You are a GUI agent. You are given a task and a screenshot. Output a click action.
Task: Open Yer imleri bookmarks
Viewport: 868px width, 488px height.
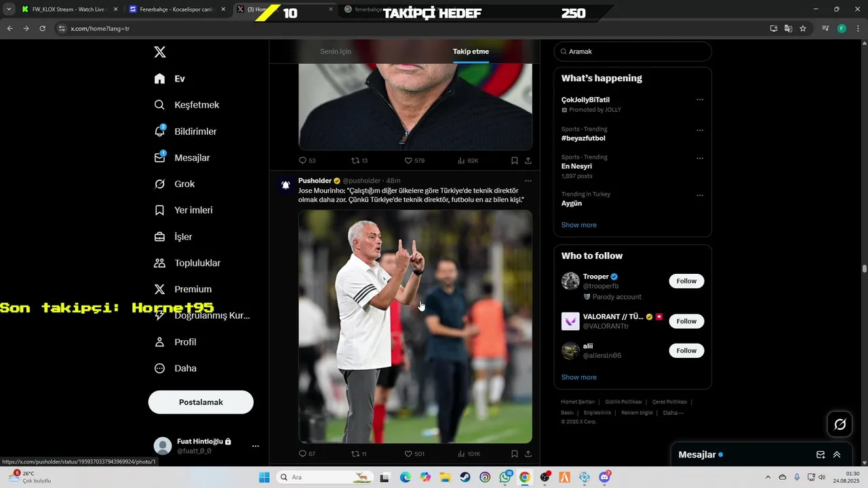pyautogui.click(x=183, y=210)
